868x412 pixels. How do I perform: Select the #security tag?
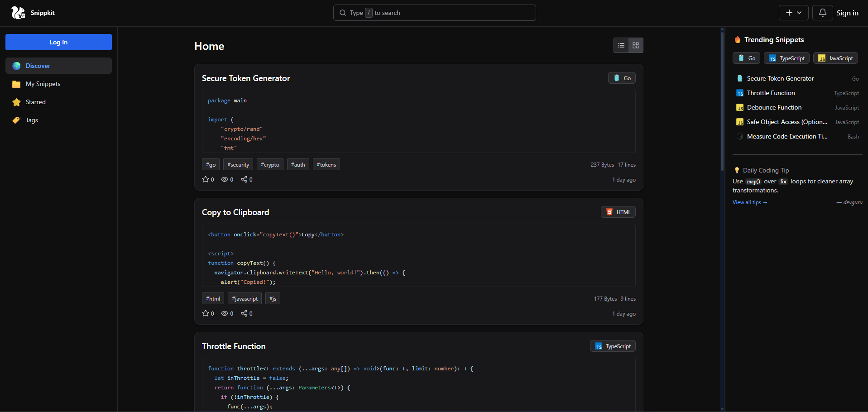(x=238, y=164)
